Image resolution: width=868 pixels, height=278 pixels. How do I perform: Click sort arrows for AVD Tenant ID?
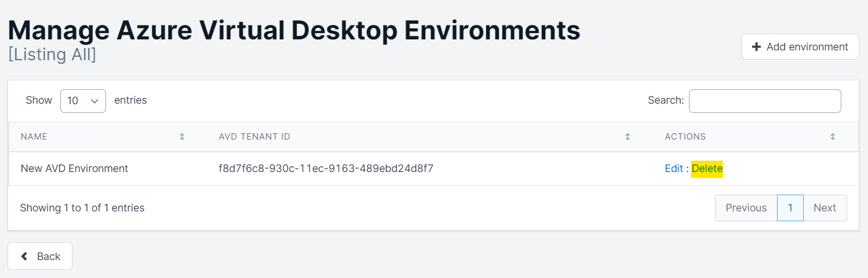pyautogui.click(x=628, y=137)
